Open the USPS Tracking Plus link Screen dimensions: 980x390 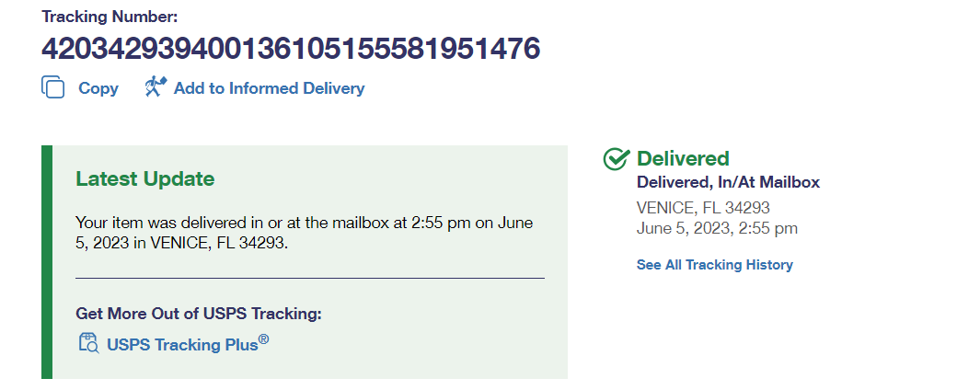pos(182,344)
